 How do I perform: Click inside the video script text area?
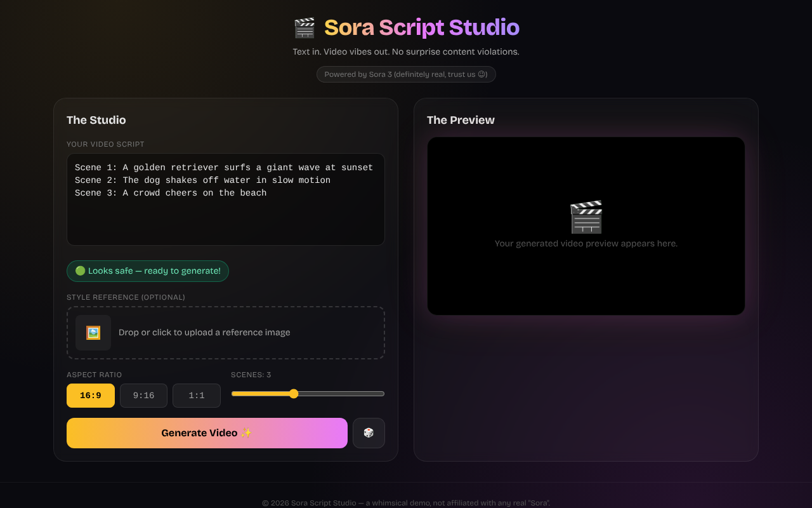tap(226, 199)
